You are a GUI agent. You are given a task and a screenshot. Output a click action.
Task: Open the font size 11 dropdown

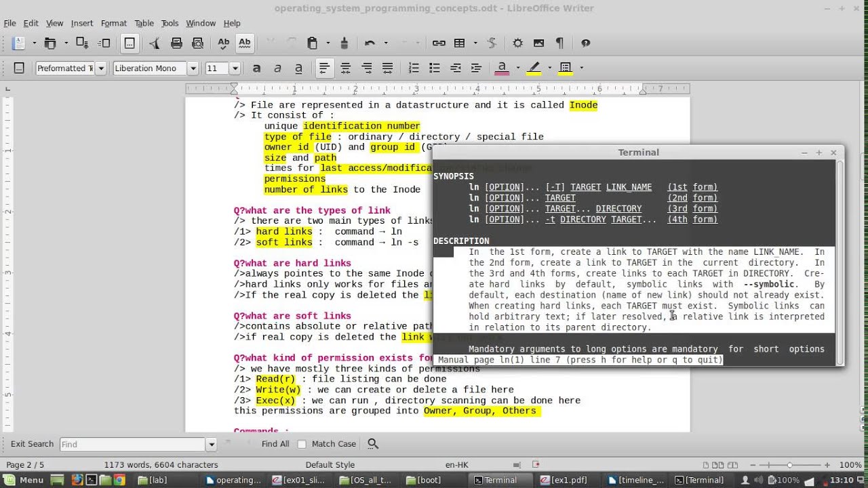coord(235,68)
